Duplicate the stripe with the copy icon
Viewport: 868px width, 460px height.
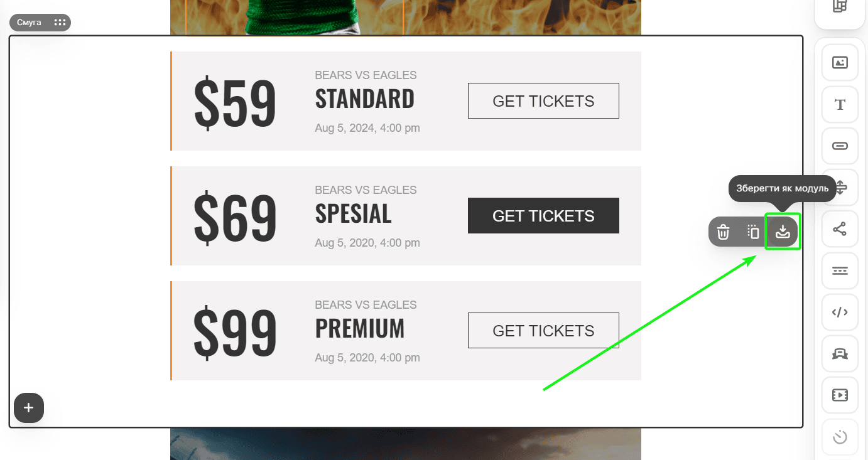click(753, 232)
